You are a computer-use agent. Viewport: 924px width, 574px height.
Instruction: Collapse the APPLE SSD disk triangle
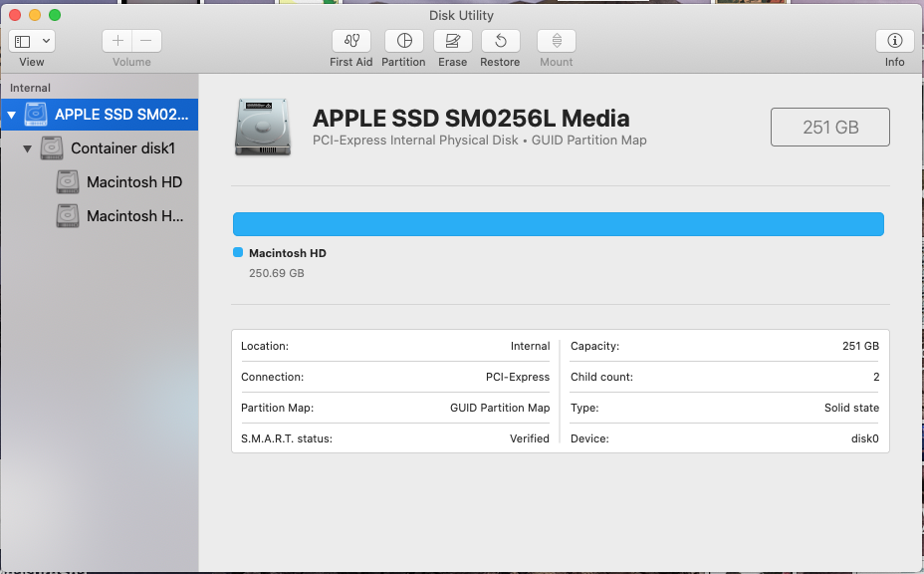(x=11, y=115)
